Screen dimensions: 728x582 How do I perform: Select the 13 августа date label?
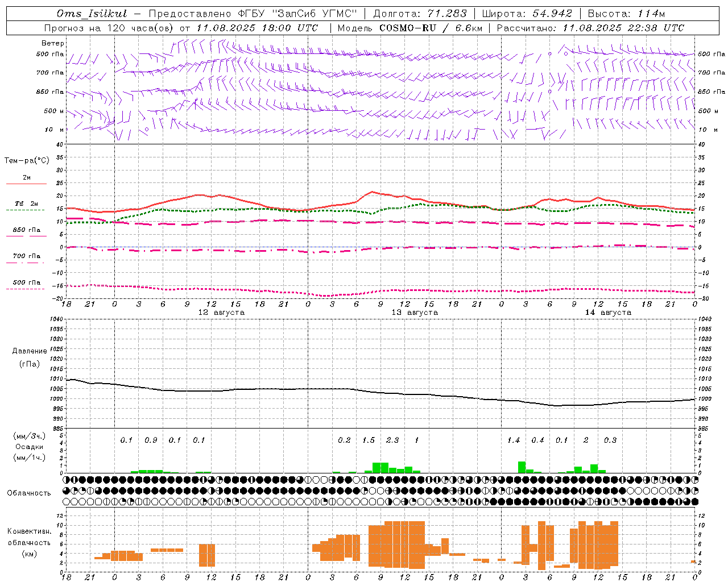415,313
